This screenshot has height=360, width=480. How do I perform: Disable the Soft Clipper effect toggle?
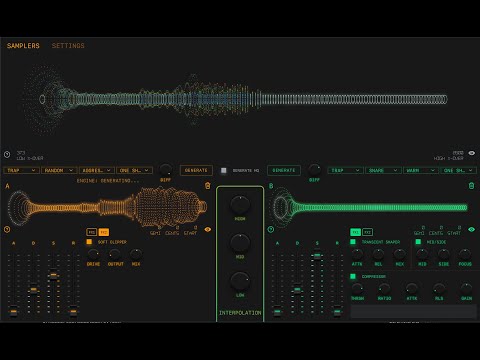89,242
